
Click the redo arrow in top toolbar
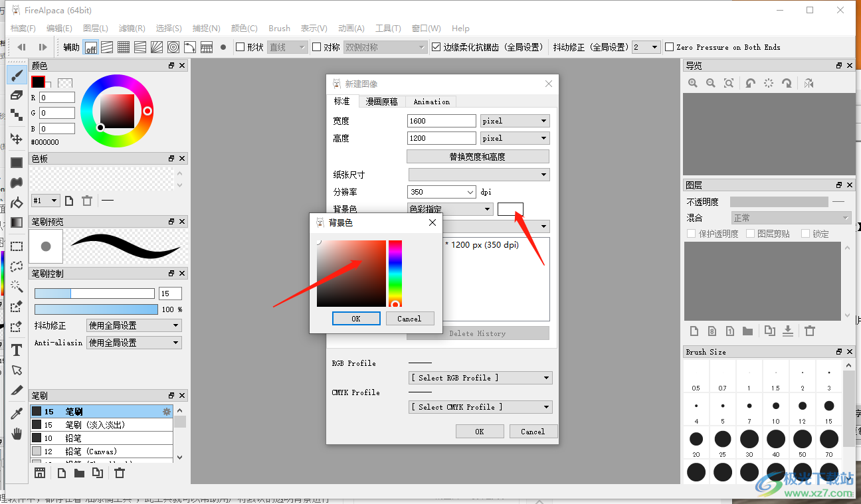[x=43, y=47]
